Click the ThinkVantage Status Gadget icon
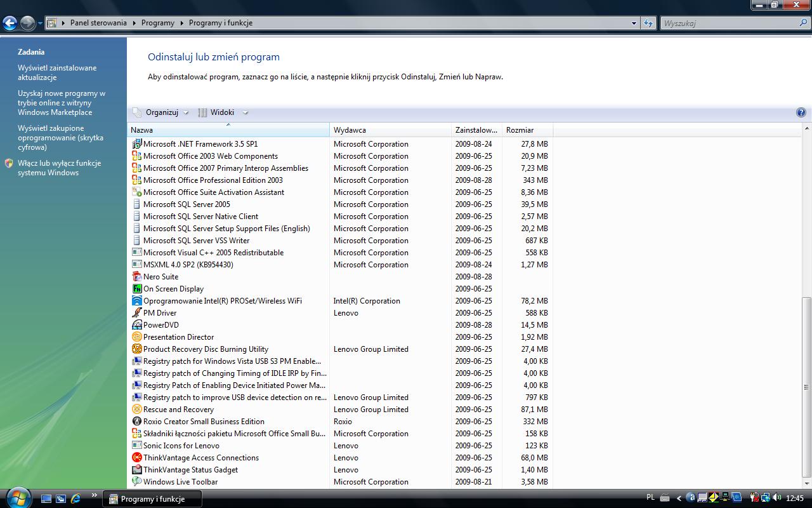812x508 pixels. (136, 470)
